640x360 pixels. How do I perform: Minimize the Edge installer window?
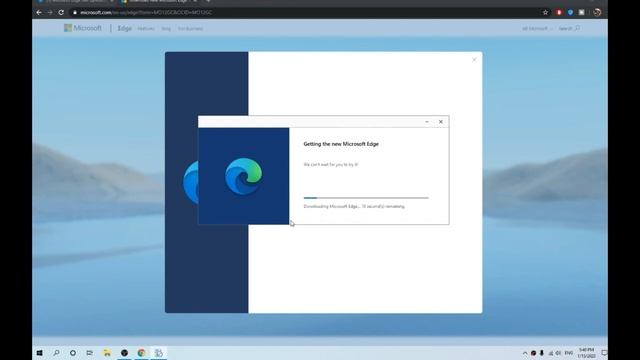click(427, 122)
